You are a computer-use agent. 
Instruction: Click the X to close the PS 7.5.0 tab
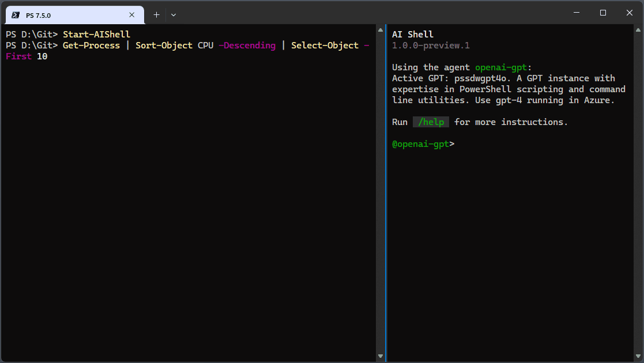(x=131, y=14)
